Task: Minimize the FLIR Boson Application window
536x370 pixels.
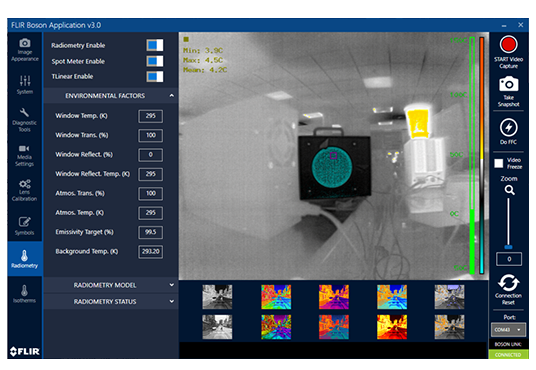Action: 504,25
